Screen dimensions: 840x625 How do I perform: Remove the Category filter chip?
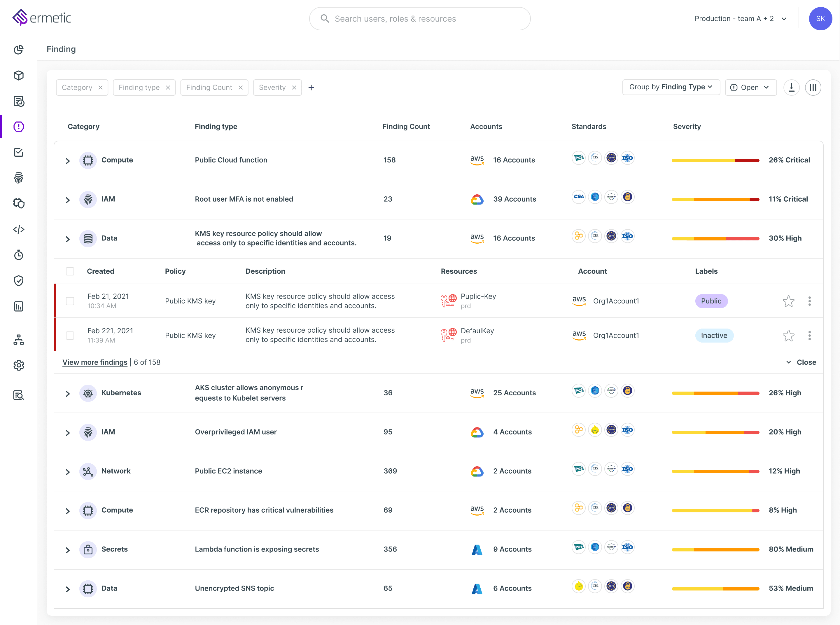tap(100, 88)
